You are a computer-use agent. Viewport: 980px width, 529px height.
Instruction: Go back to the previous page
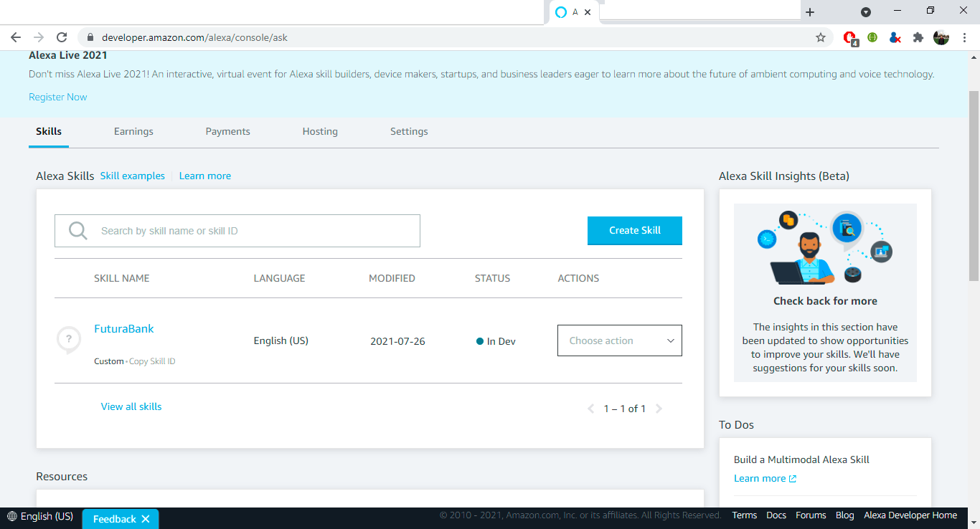tap(16, 37)
